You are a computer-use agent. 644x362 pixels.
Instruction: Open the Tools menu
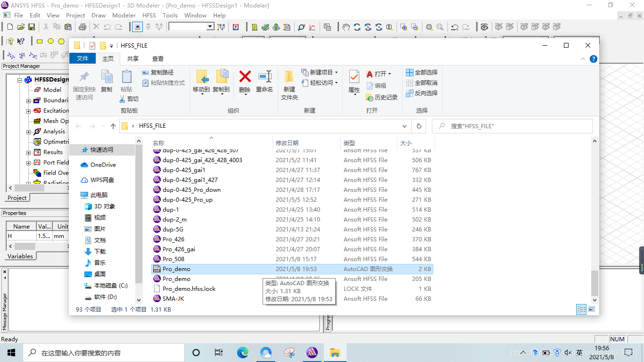coord(170,15)
